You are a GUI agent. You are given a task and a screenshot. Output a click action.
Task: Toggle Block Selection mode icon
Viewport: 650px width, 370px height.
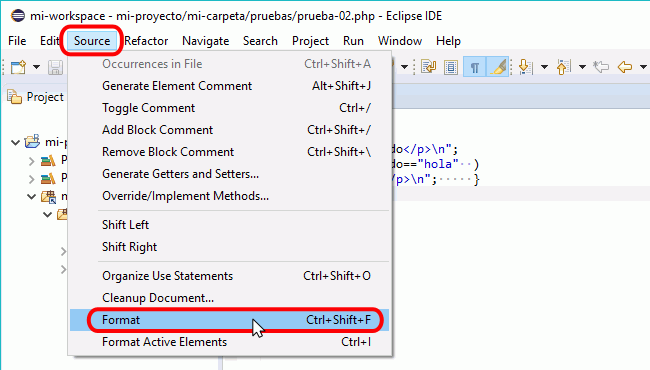point(451,67)
